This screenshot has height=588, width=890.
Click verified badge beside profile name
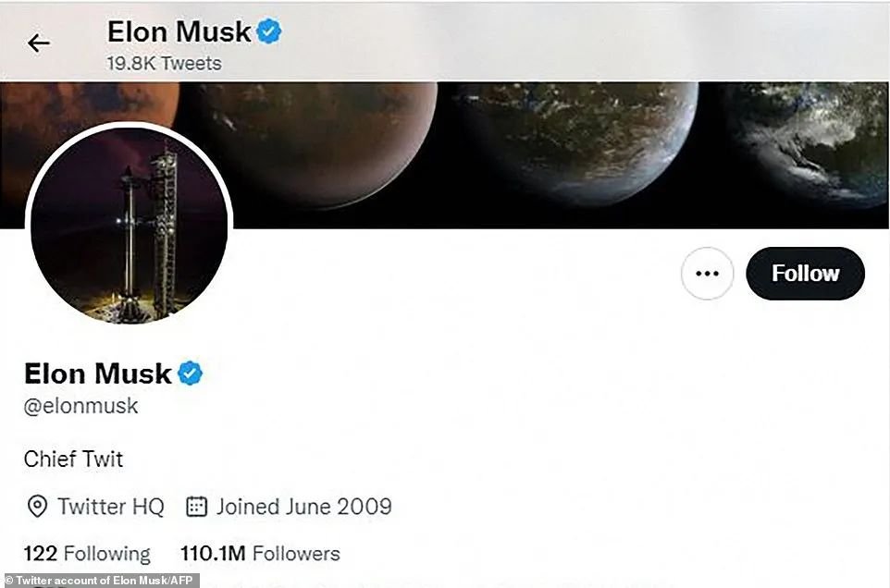pyautogui.click(x=191, y=374)
